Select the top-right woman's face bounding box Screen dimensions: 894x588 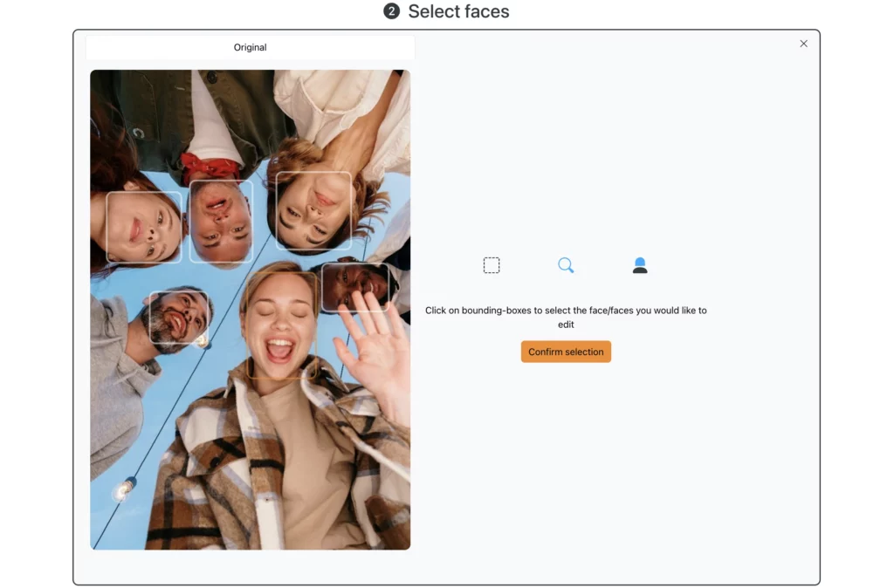pyautogui.click(x=314, y=211)
